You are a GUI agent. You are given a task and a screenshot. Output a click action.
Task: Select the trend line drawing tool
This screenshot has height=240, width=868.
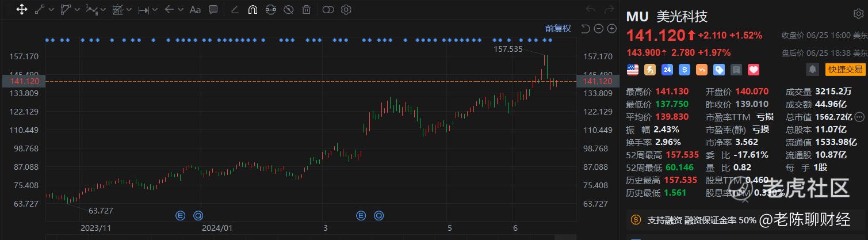(40, 9)
